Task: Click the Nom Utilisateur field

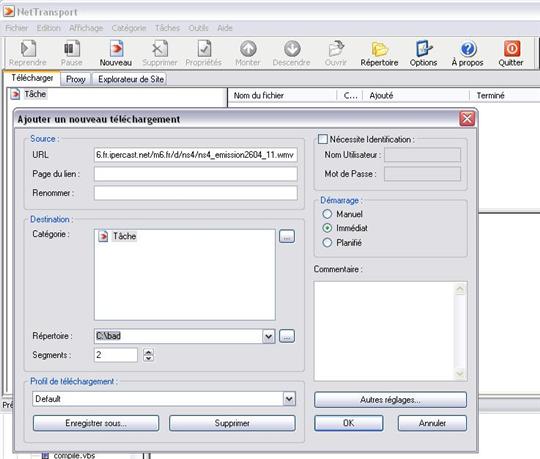Action: point(423,155)
